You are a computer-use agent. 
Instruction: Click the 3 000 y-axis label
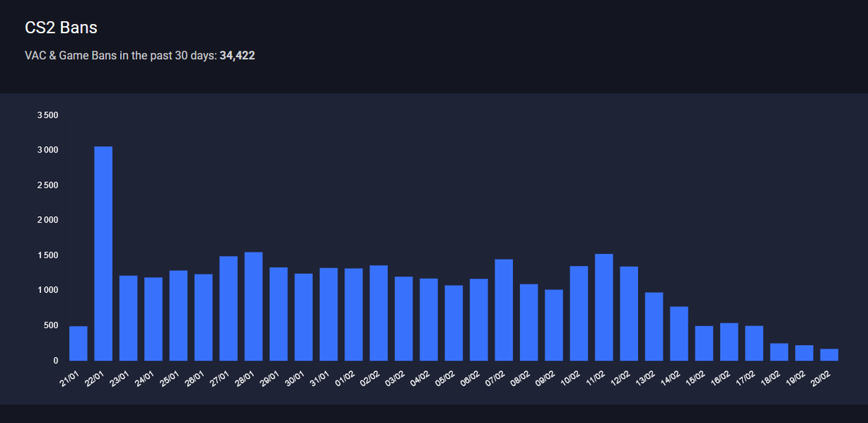point(48,150)
